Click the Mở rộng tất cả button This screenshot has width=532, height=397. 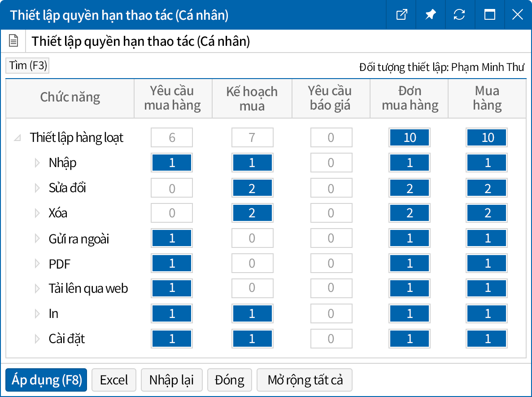[305, 380]
